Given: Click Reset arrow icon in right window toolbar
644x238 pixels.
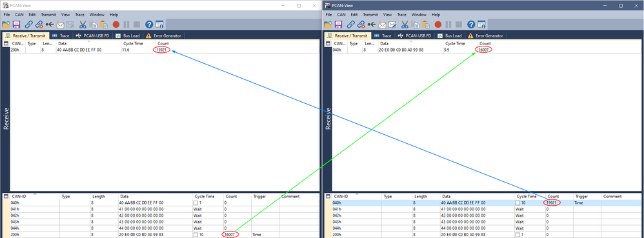Looking at the screenshot, I should (x=372, y=25).
